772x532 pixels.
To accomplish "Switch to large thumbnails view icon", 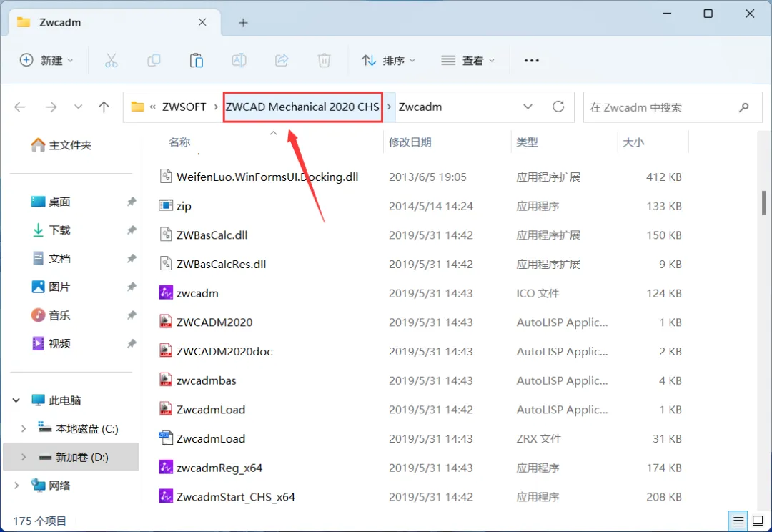I will pyautogui.click(x=758, y=521).
